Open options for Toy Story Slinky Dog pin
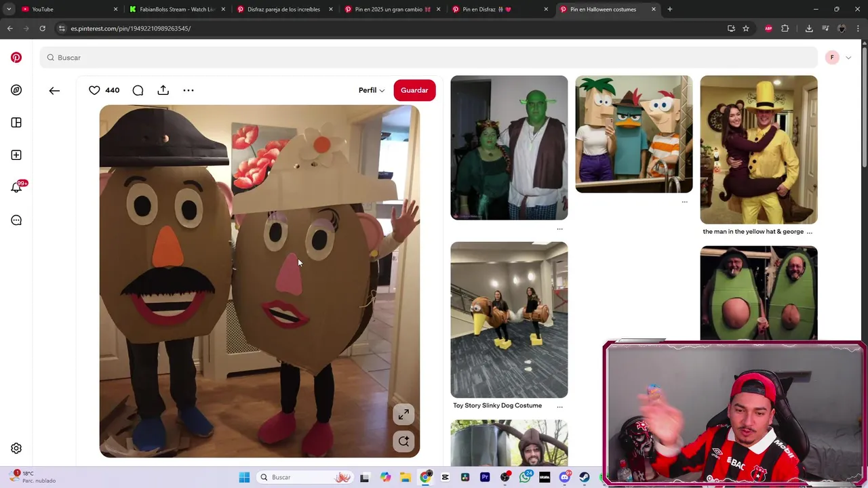 pos(559,406)
